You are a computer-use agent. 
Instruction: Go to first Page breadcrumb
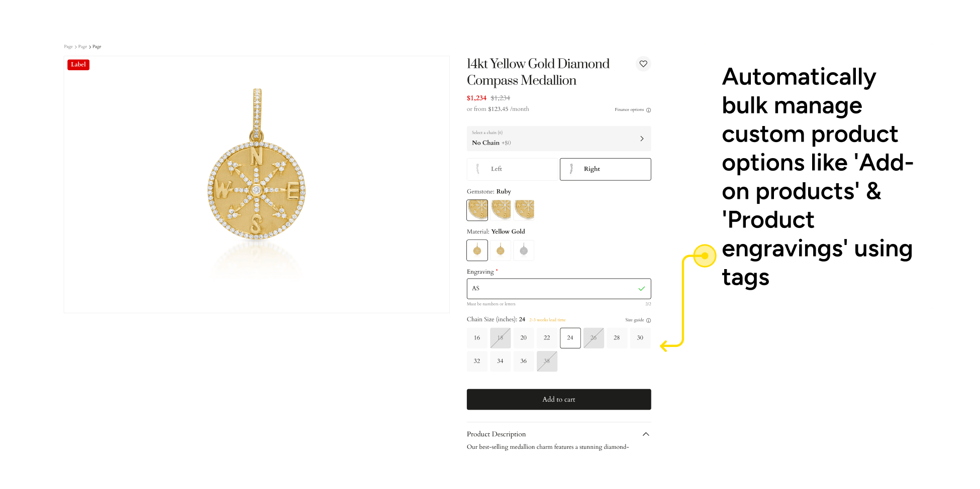(x=68, y=47)
